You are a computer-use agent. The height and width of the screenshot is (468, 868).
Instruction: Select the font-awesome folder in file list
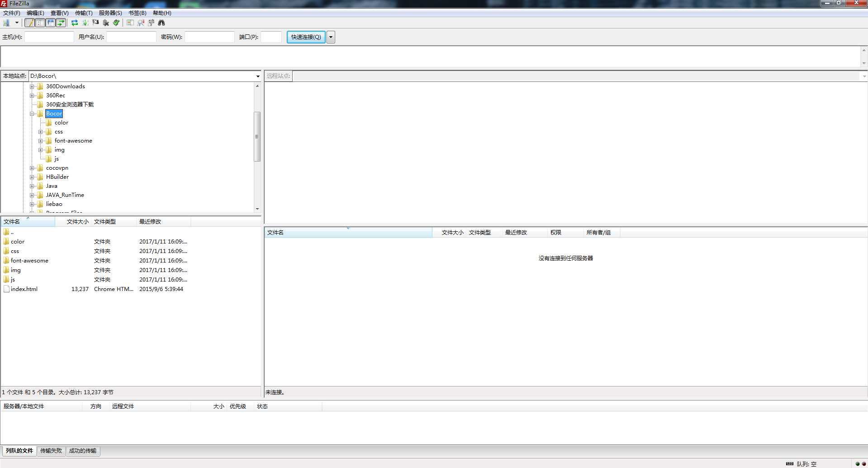29,261
